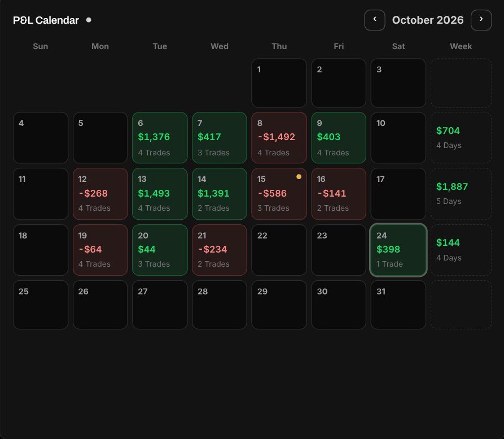View October 20 with $44 profit

click(x=160, y=250)
